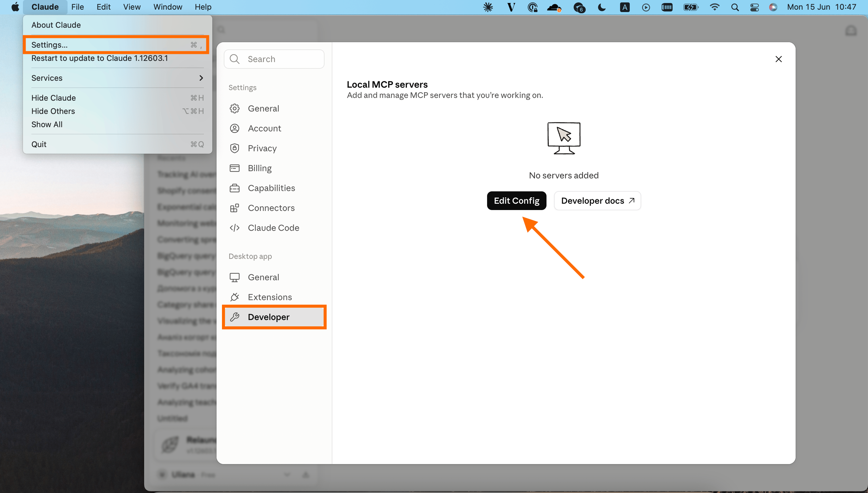The image size is (868, 493).
Task: Open the Edit menu
Action: [103, 7]
